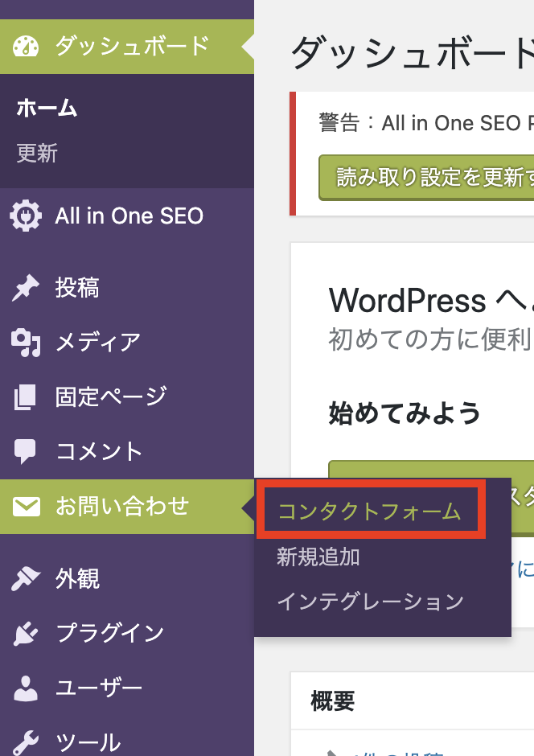Click the plug icon beside プラグイン
The image size is (534, 756).
(x=26, y=633)
